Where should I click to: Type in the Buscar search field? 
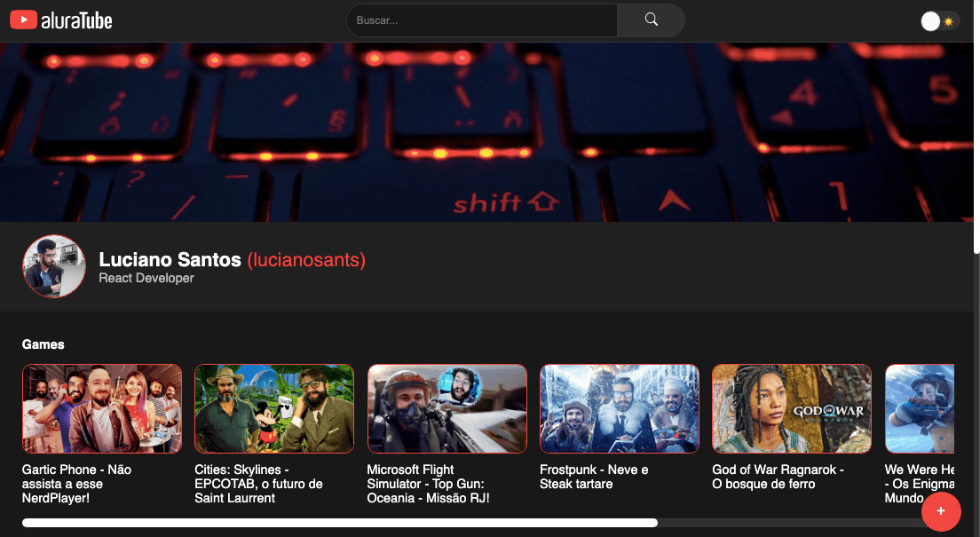click(x=481, y=20)
